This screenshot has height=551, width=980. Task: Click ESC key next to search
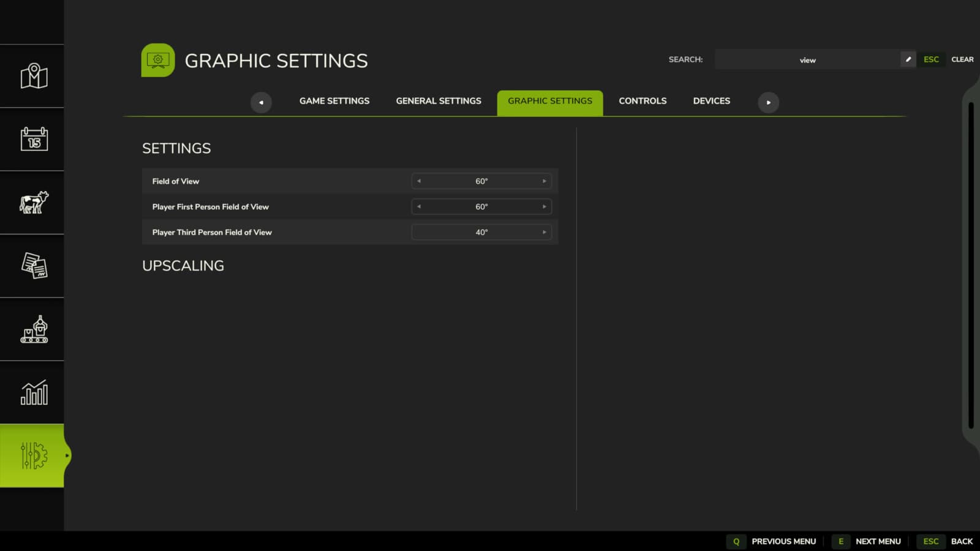click(931, 59)
